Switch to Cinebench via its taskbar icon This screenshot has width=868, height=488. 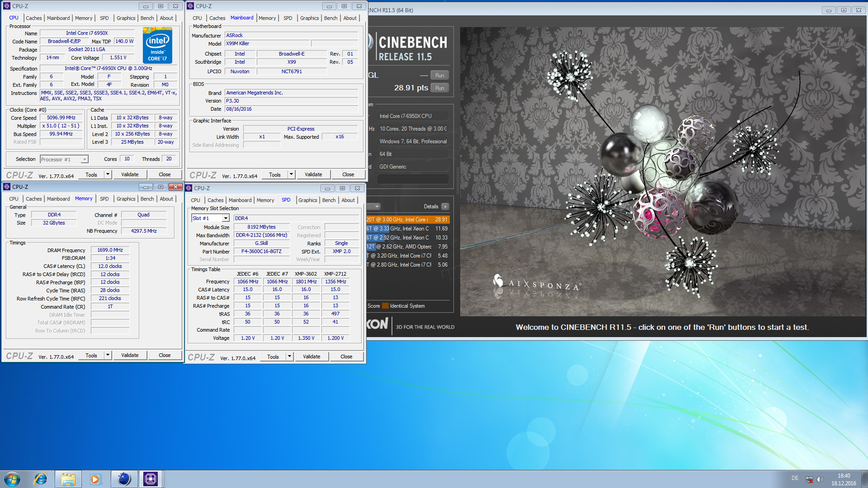tap(124, 479)
